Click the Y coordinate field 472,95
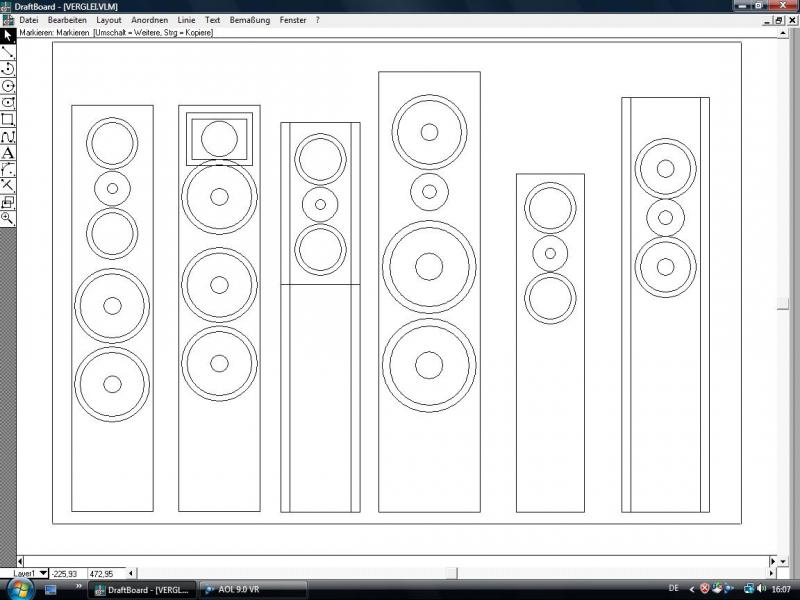 pyautogui.click(x=106, y=574)
